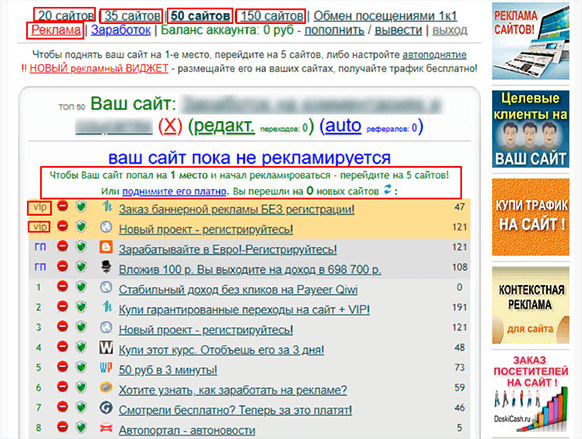Click the green shield icon for 'Заказ баннерной рекламы БЕЗ регистрации!'
This screenshot has width=582, height=439.
(81, 206)
